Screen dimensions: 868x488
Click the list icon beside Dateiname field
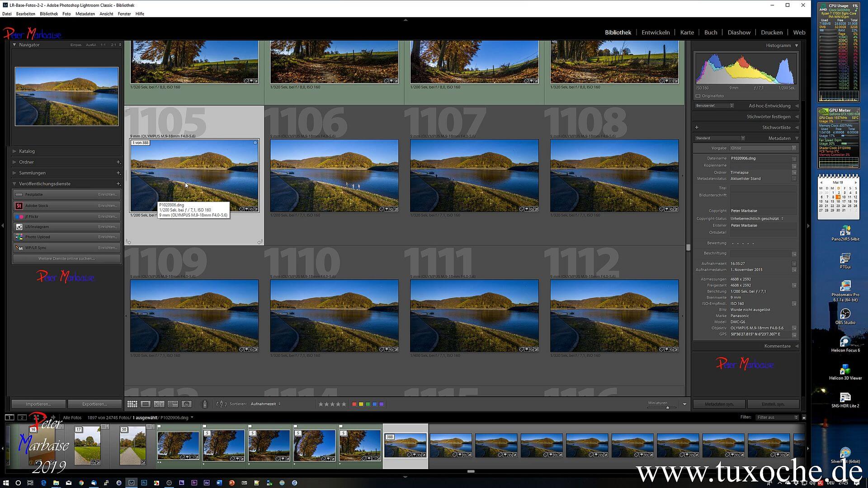[x=794, y=159]
